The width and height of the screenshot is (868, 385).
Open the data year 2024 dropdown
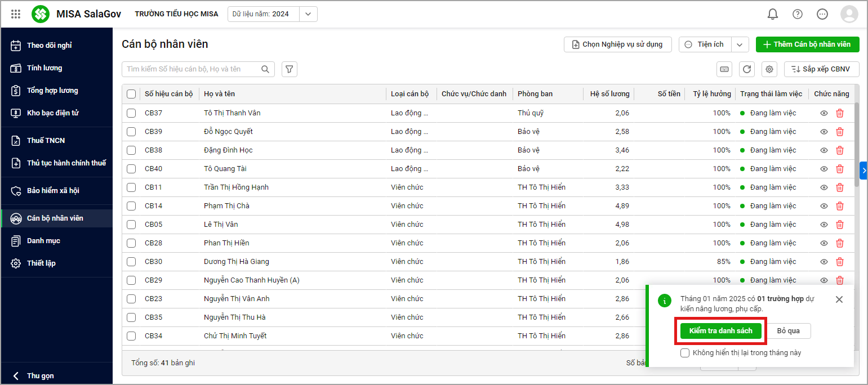pyautogui.click(x=308, y=14)
